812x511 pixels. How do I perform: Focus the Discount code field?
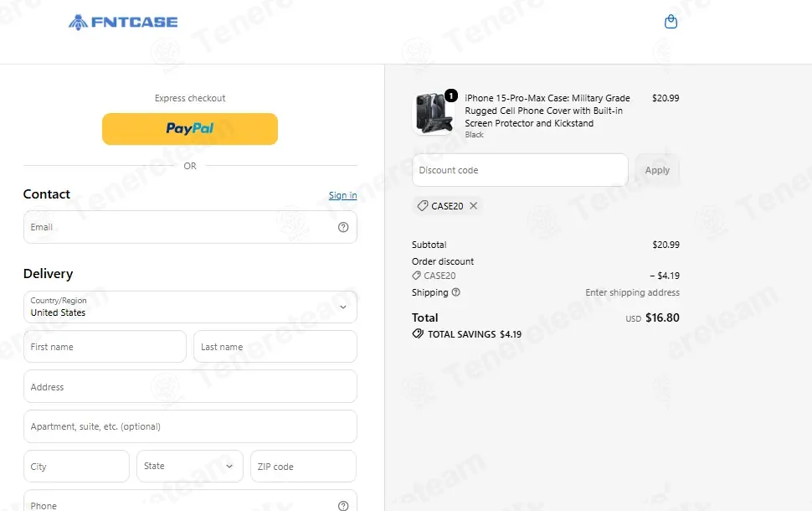(x=520, y=170)
